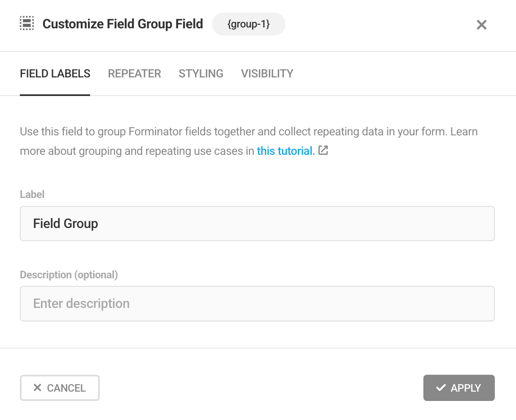Select the Field Labels tab
The height and width of the screenshot is (420, 516).
[x=55, y=74]
